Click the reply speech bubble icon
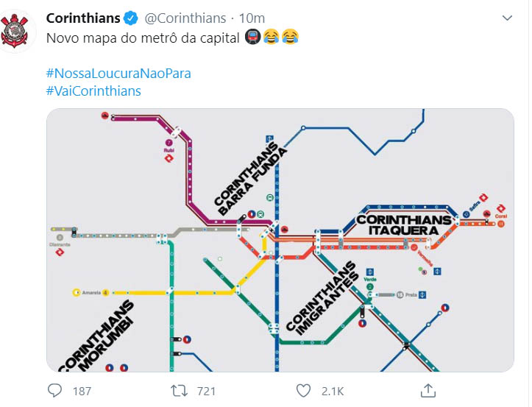This screenshot has height=407, width=532. pyautogui.click(x=55, y=390)
